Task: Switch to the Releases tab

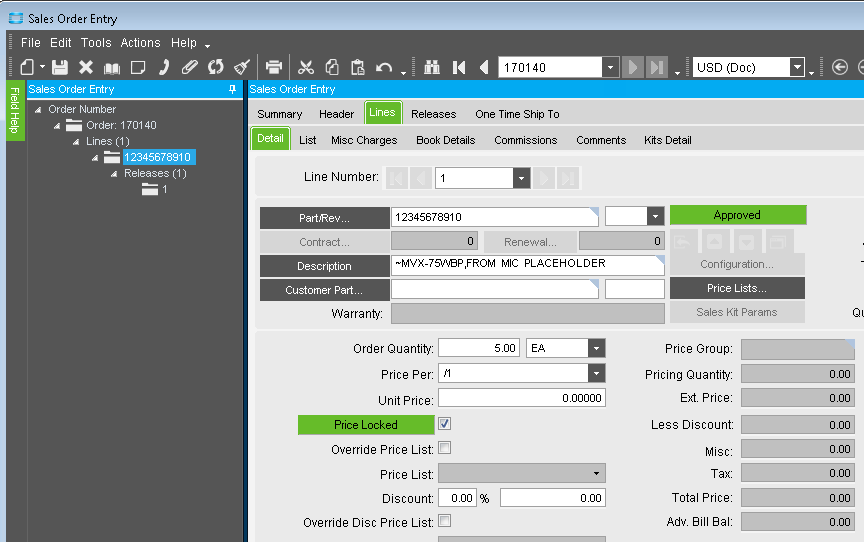Action: [433, 114]
